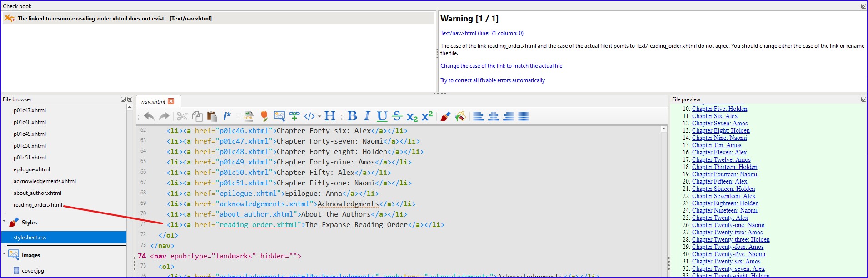Screen dimensions: 868x278
Task: Select cover.jpg in File browser
Action: 33,271
